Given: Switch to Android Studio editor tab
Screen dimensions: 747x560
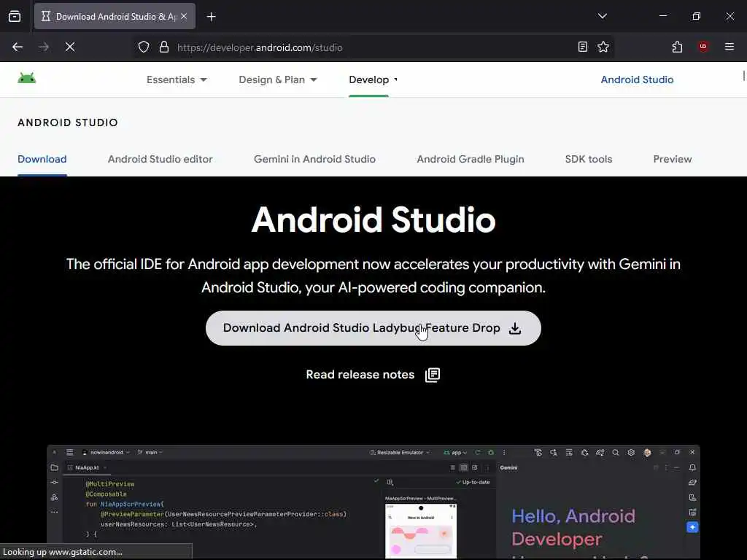Looking at the screenshot, I should pos(160,159).
